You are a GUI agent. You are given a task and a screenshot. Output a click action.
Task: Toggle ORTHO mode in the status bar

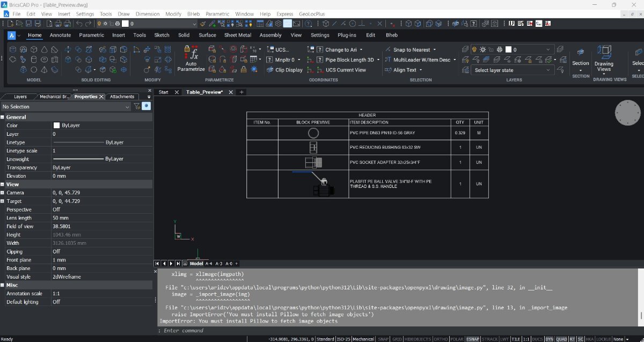(441, 339)
